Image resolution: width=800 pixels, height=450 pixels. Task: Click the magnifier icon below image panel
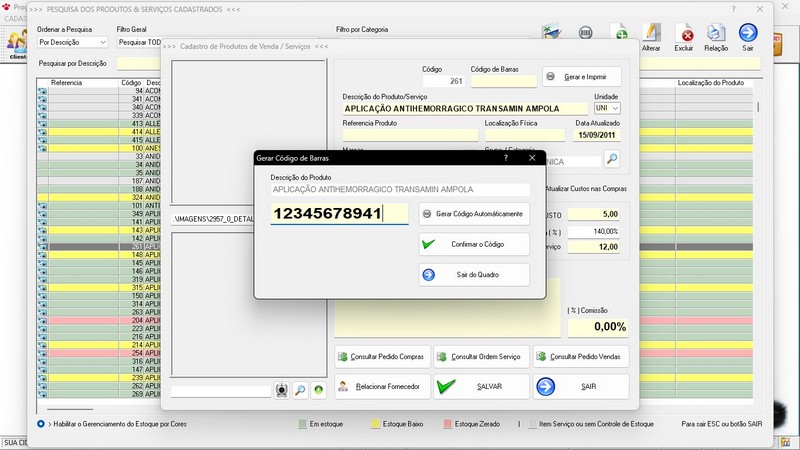[301, 390]
